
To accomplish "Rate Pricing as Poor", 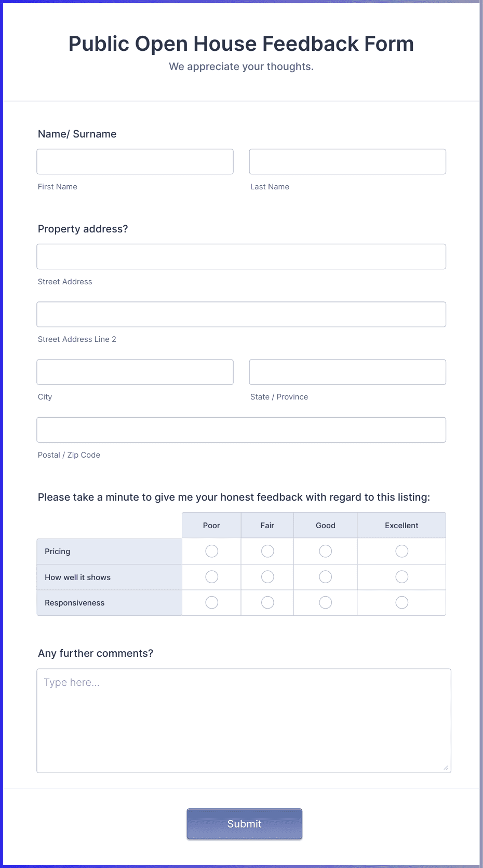I will point(212,551).
